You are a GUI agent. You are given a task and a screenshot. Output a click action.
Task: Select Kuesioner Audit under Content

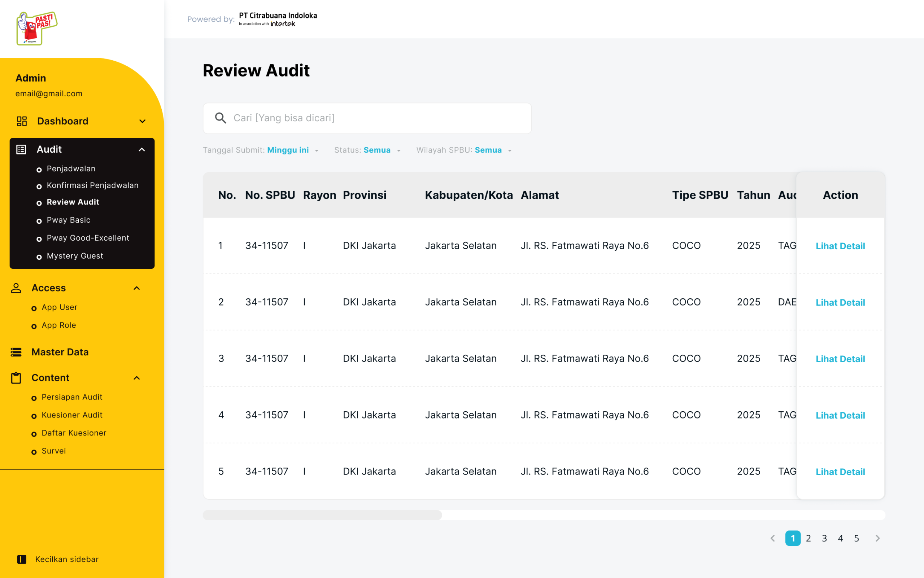tap(71, 415)
